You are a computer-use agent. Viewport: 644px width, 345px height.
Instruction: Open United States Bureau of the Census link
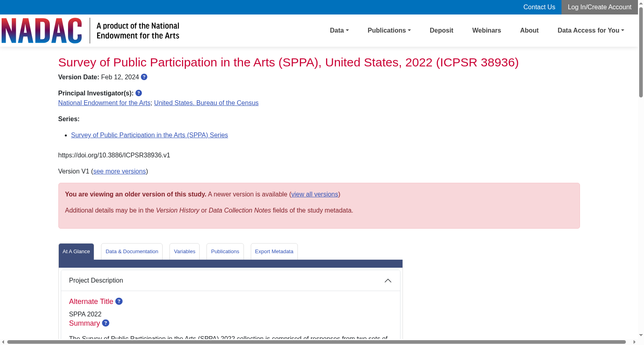click(206, 103)
